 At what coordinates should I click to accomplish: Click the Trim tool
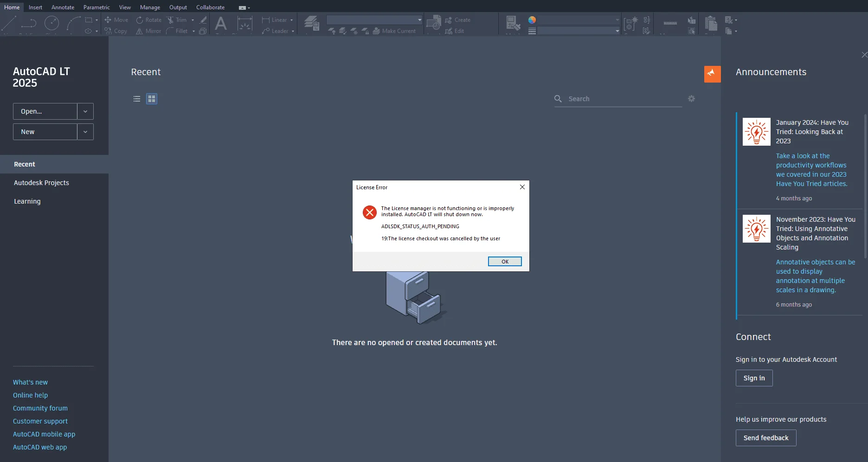pyautogui.click(x=177, y=20)
